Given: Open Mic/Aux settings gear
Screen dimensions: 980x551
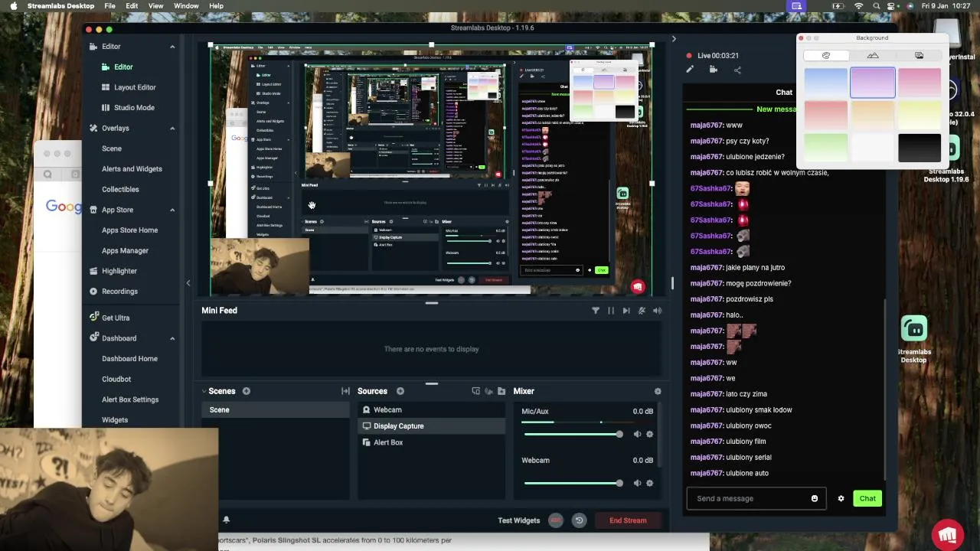Looking at the screenshot, I should click(650, 434).
